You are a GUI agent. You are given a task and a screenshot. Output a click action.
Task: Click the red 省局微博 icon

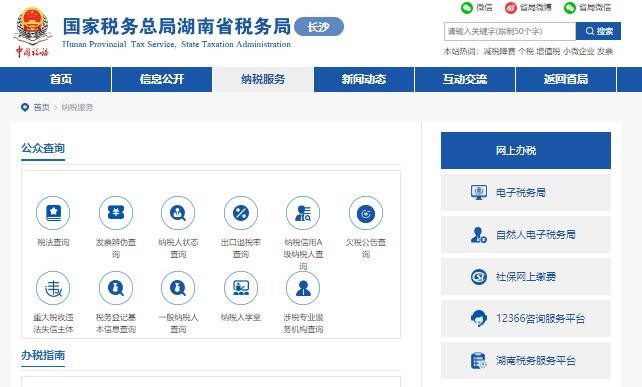[511, 8]
